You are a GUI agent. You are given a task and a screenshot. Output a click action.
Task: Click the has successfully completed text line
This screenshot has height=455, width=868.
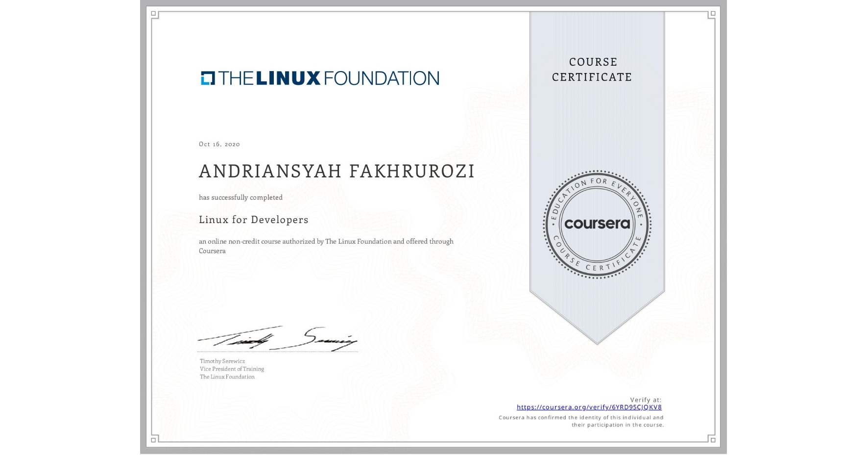point(241,197)
